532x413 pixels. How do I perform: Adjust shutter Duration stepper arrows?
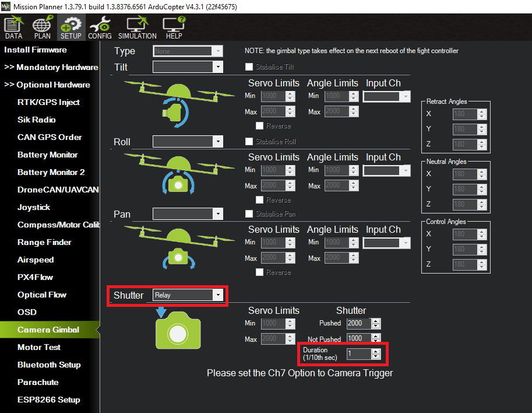(x=376, y=354)
